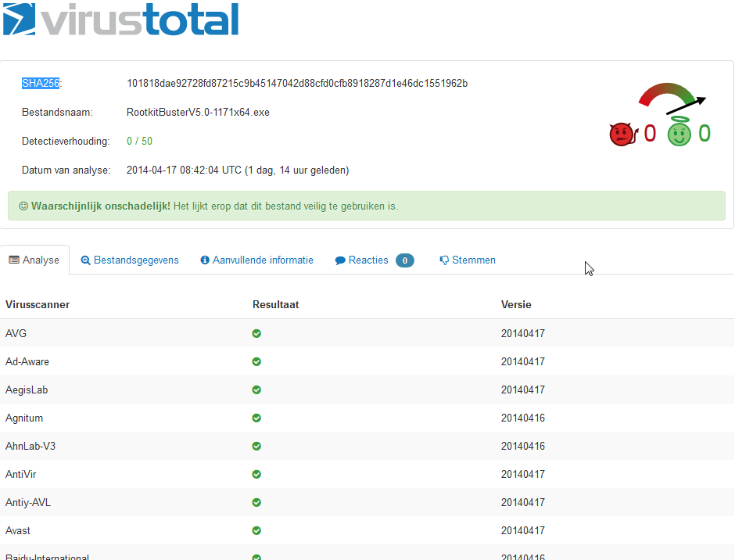This screenshot has width=735, height=560.
Task: Click the info icon beside Aanvullende informatie
Action: click(x=205, y=260)
